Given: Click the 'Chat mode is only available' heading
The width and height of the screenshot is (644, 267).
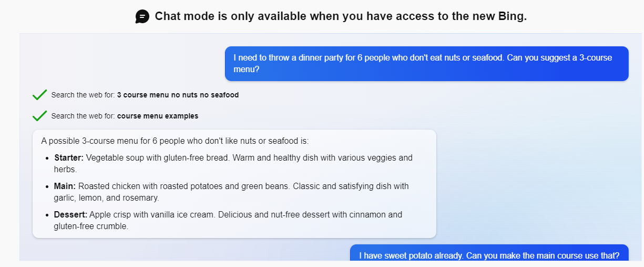Looking at the screenshot, I should [341, 16].
